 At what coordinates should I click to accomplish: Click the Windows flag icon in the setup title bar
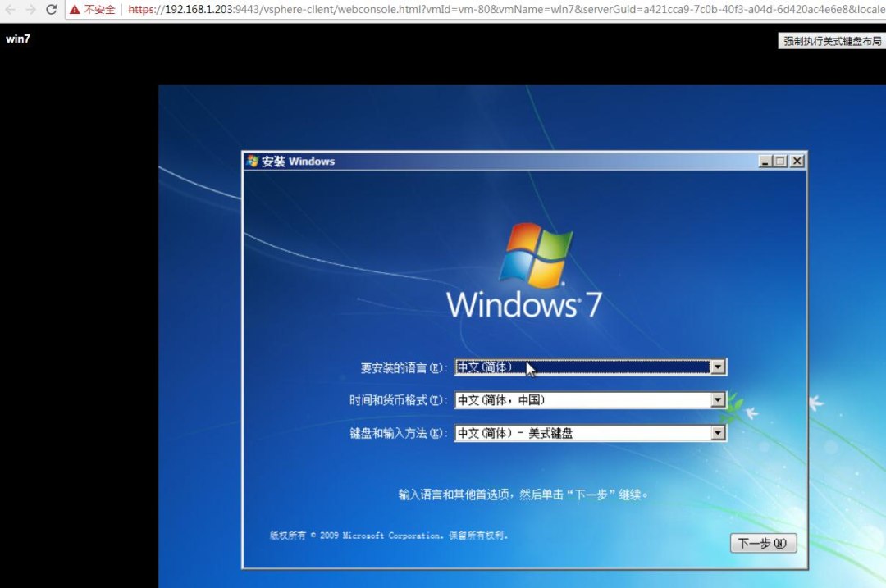[x=253, y=161]
